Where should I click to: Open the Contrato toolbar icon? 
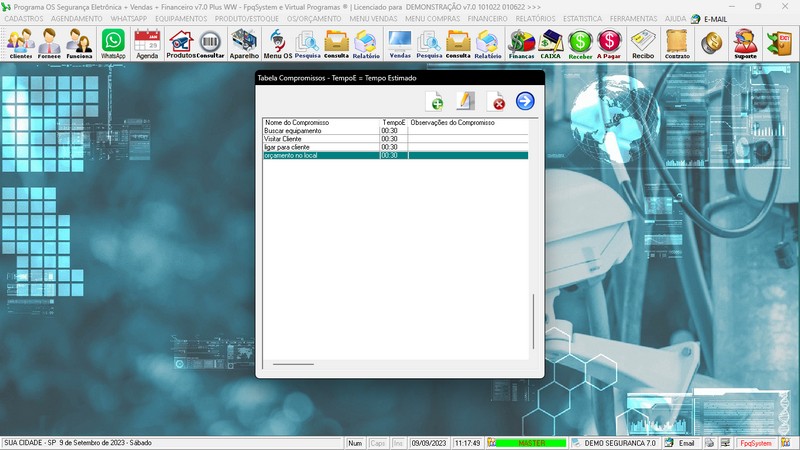click(x=677, y=43)
